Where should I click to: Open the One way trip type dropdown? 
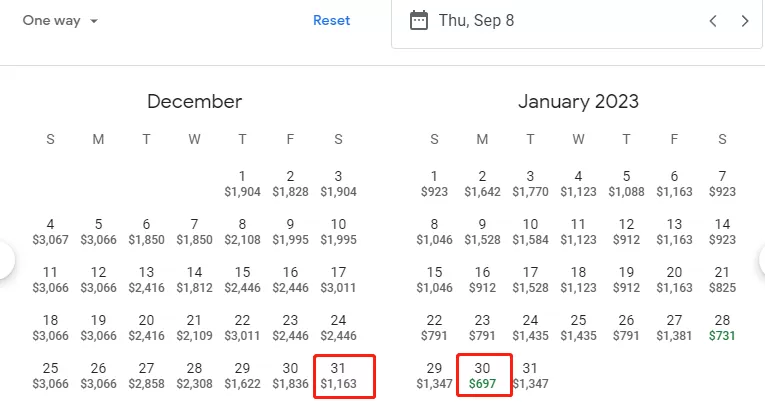(60, 20)
